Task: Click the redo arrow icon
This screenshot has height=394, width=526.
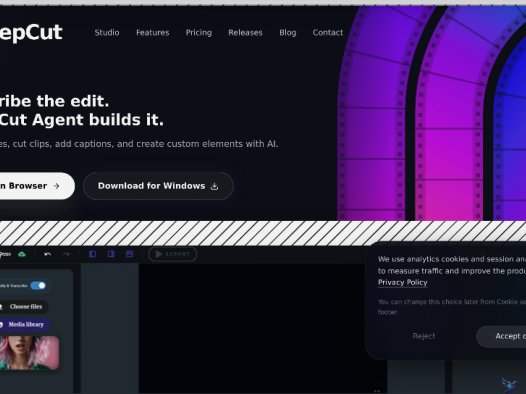Action: pos(66,254)
